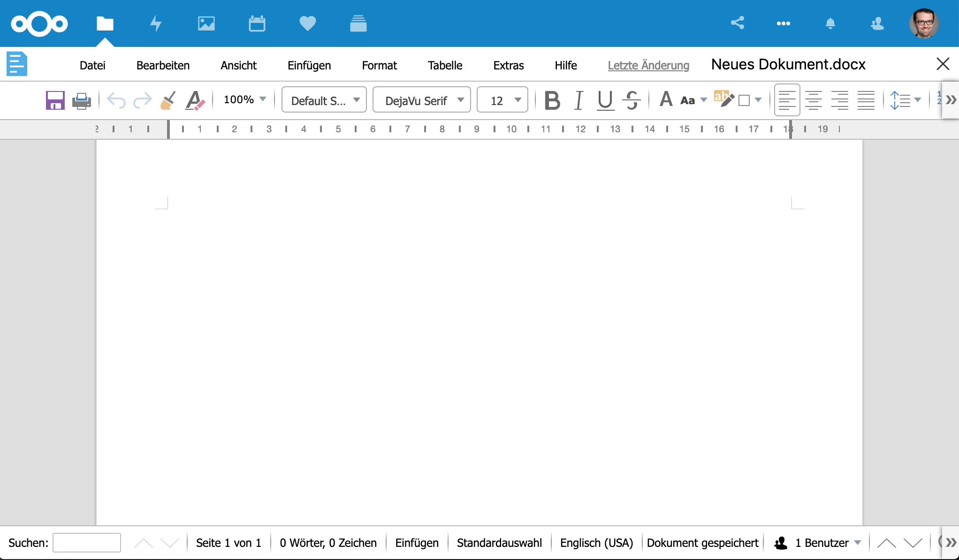Viewport: 959px width, 560px height.
Task: Print the document via printer icon
Action: point(82,100)
